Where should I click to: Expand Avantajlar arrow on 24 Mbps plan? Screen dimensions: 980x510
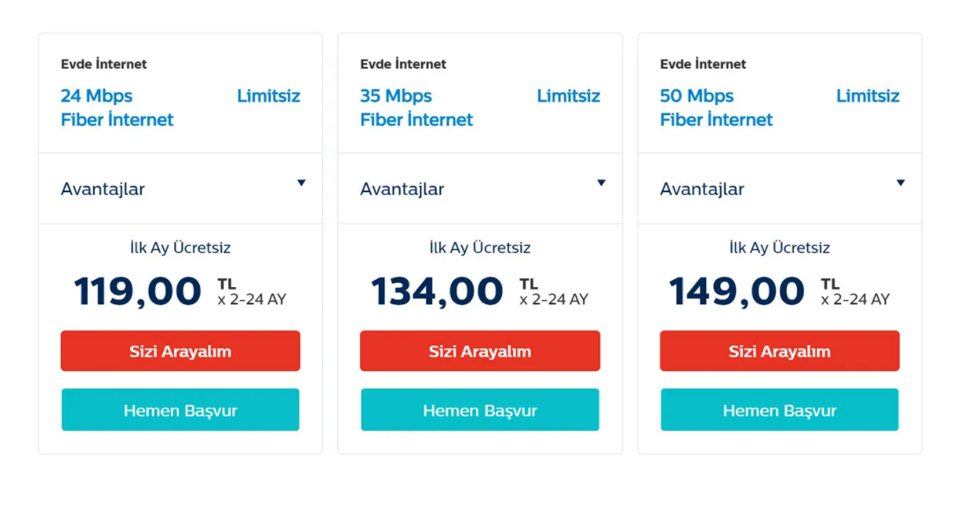301,183
